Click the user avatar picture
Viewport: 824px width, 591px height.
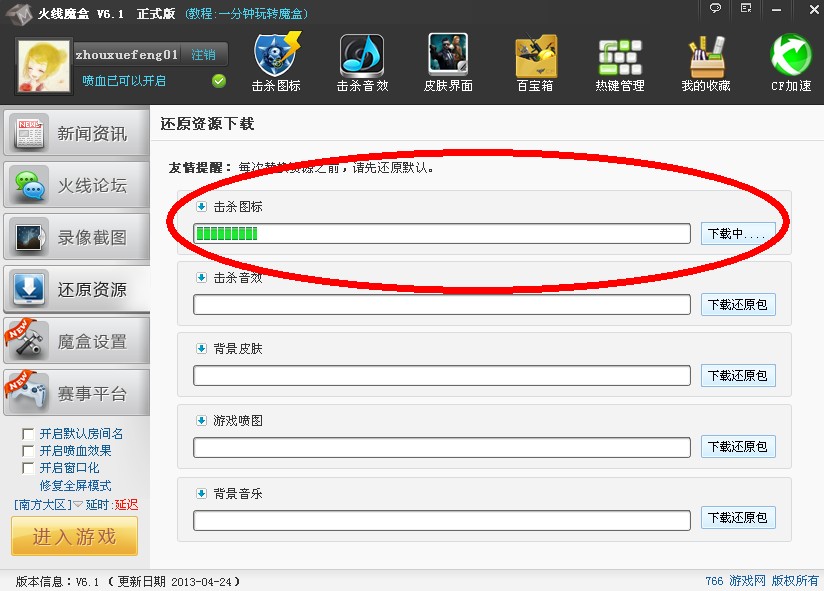[x=44, y=66]
